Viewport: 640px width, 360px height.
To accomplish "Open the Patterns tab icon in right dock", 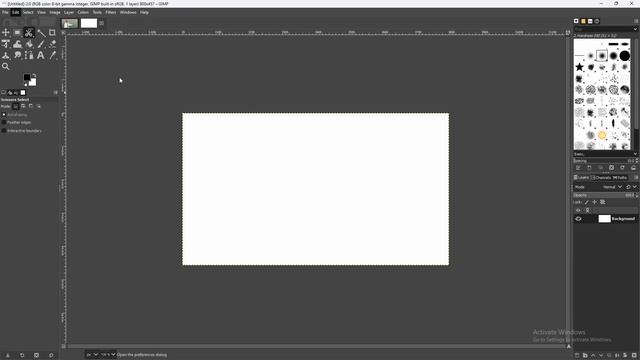I will point(583,21).
